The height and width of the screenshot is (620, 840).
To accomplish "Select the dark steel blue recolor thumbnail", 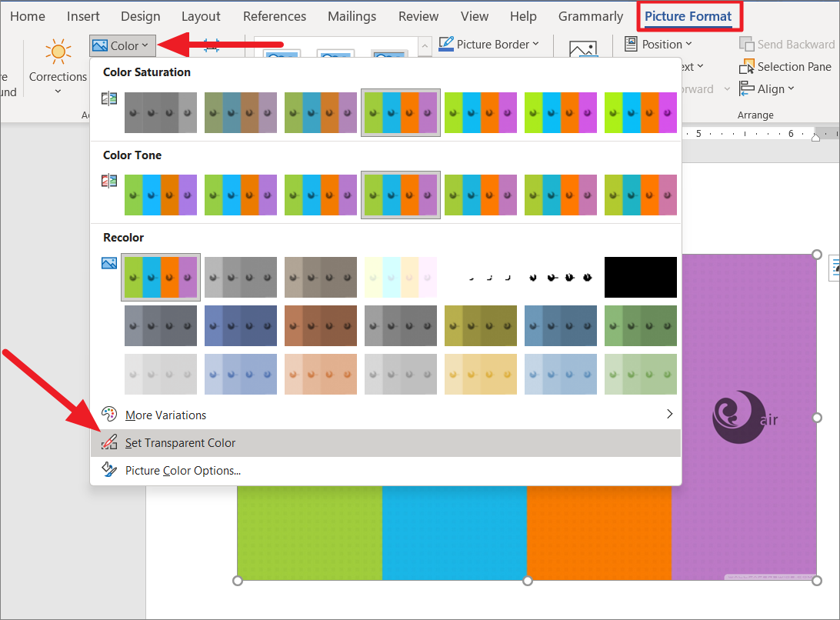I will [x=560, y=326].
